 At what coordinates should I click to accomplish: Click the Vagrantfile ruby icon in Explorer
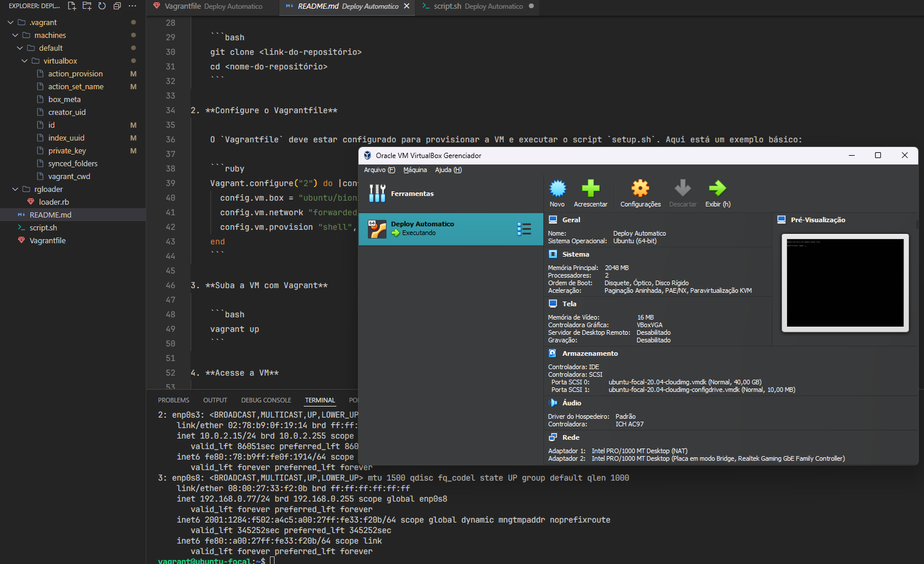[22, 240]
